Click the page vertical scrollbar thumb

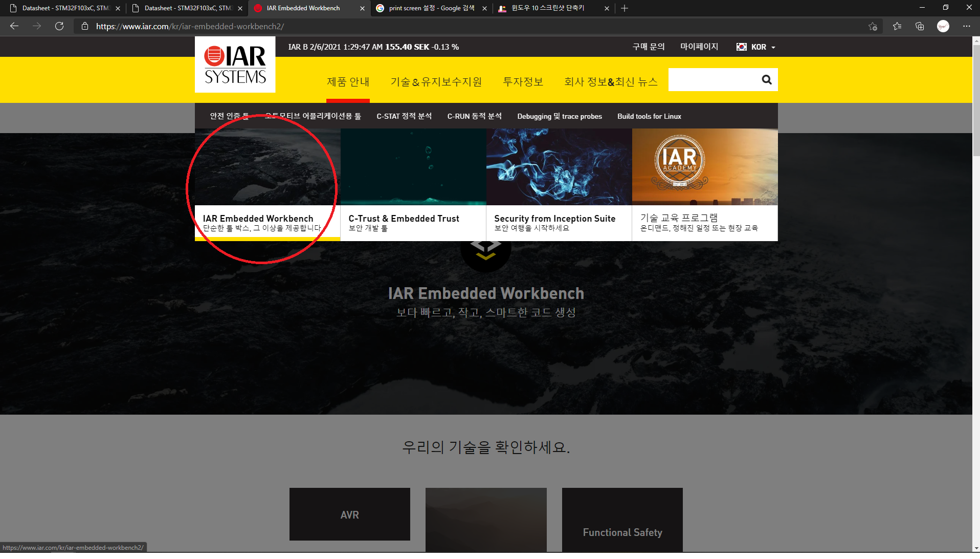pos(976,100)
